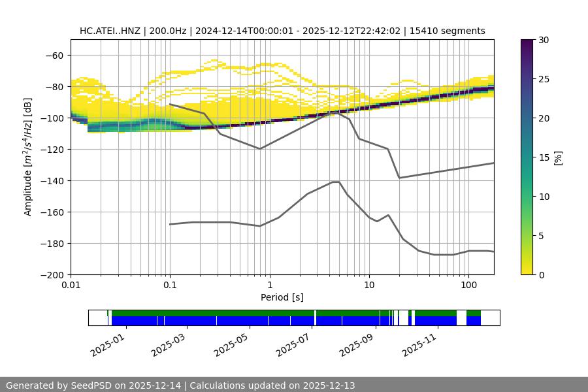The height and width of the screenshot is (392, 588).
Task: Click the [%] colorbar label
Action: click(557, 157)
